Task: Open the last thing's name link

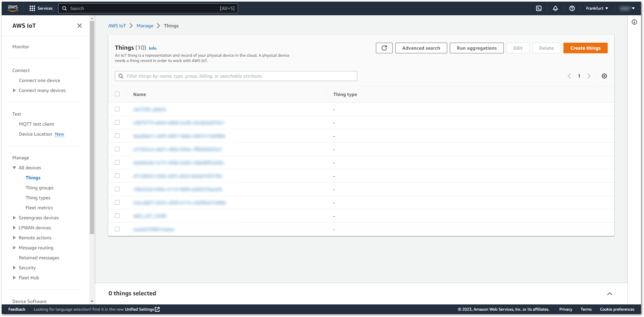Action: (x=154, y=229)
